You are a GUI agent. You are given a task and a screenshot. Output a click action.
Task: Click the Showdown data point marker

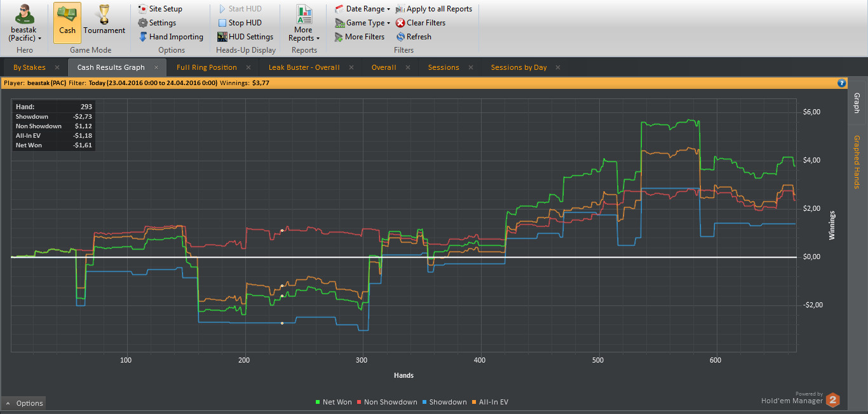(x=282, y=323)
